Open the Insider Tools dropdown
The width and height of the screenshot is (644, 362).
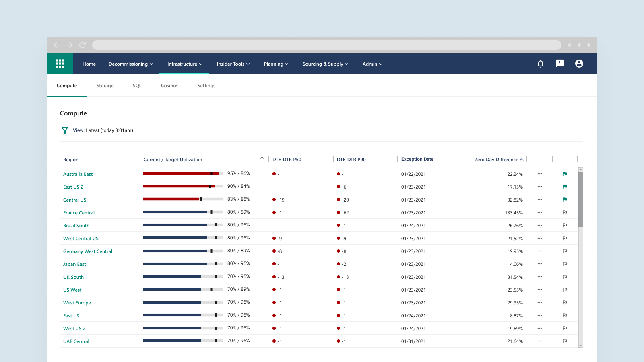[233, 64]
